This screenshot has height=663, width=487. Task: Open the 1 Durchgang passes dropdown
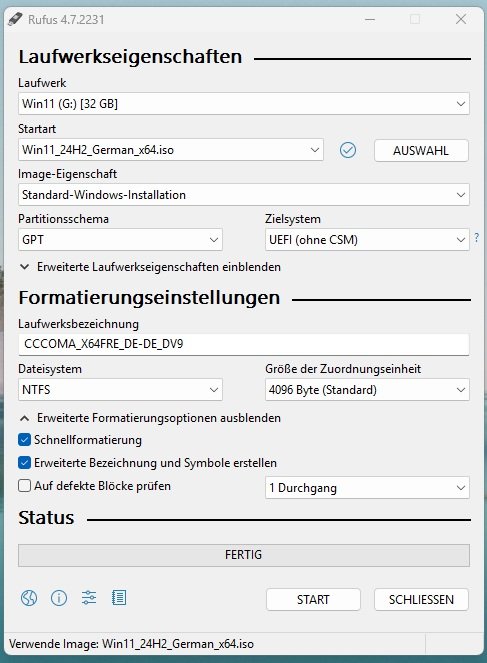click(x=367, y=488)
